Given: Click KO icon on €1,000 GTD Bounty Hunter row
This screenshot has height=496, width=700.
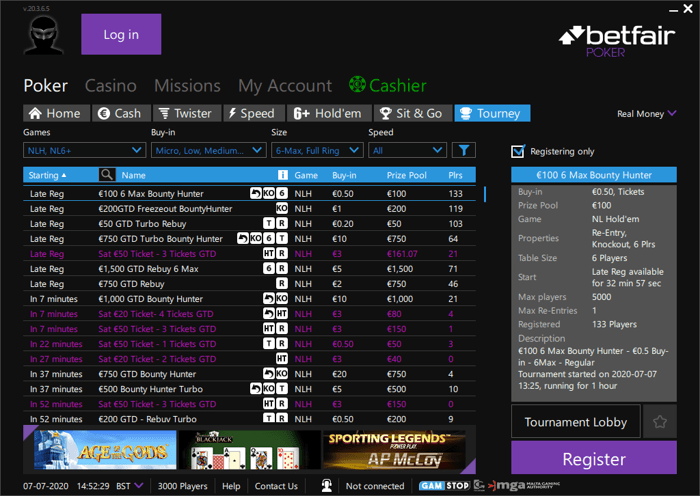Looking at the screenshot, I should point(282,299).
